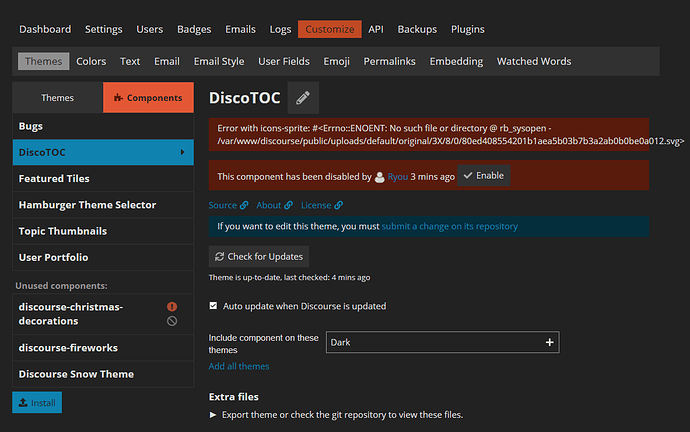Screen dimensions: 690x432
Task: Click Add all themes link
Action: 239,366
